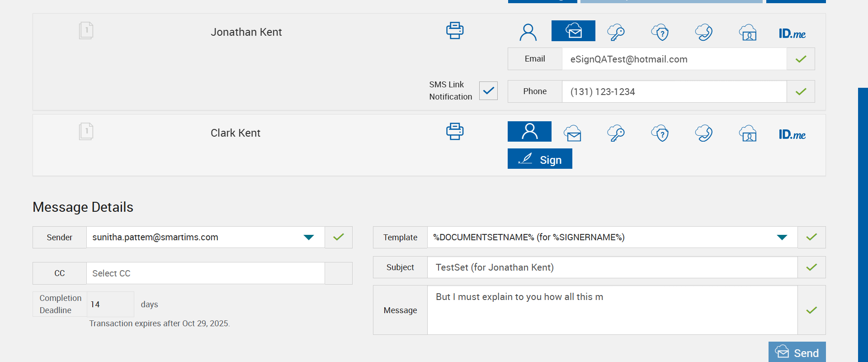Click the Send button

(797, 352)
